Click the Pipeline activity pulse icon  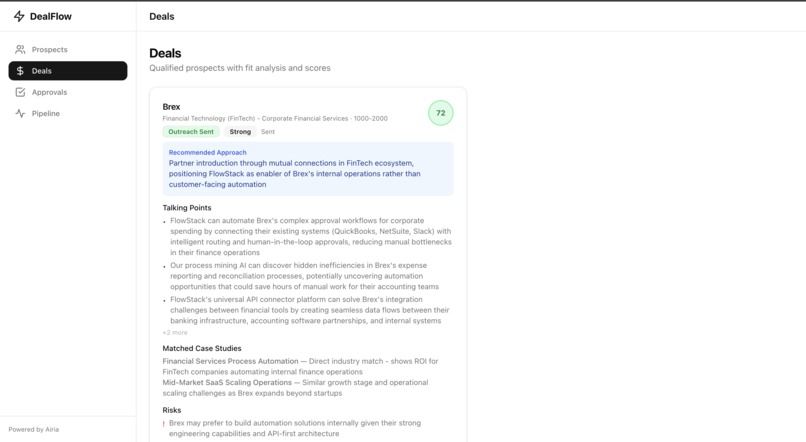click(x=20, y=114)
